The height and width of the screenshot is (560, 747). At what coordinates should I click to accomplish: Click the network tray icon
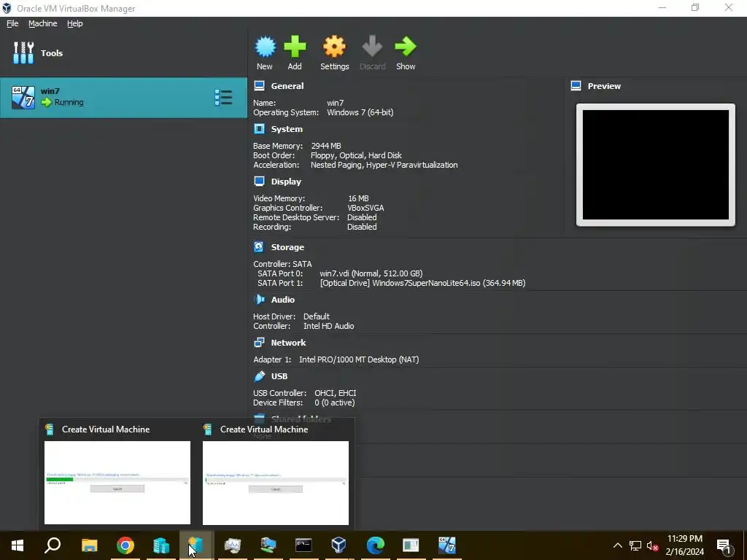(x=635, y=545)
